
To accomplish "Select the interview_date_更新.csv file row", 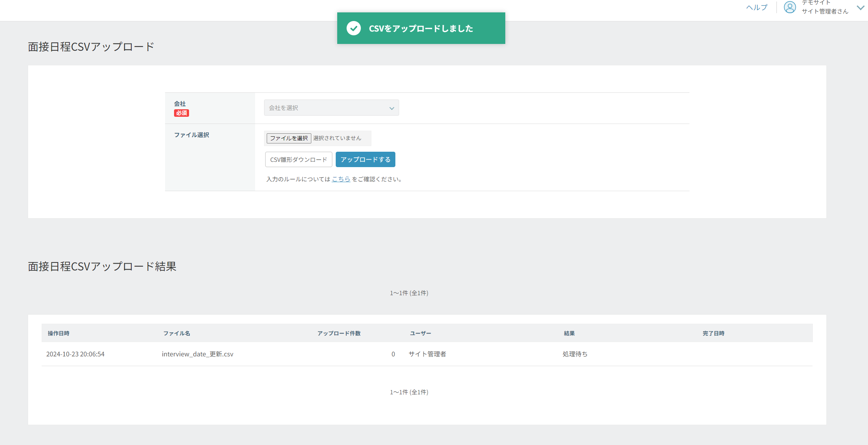I will pyautogui.click(x=198, y=354).
